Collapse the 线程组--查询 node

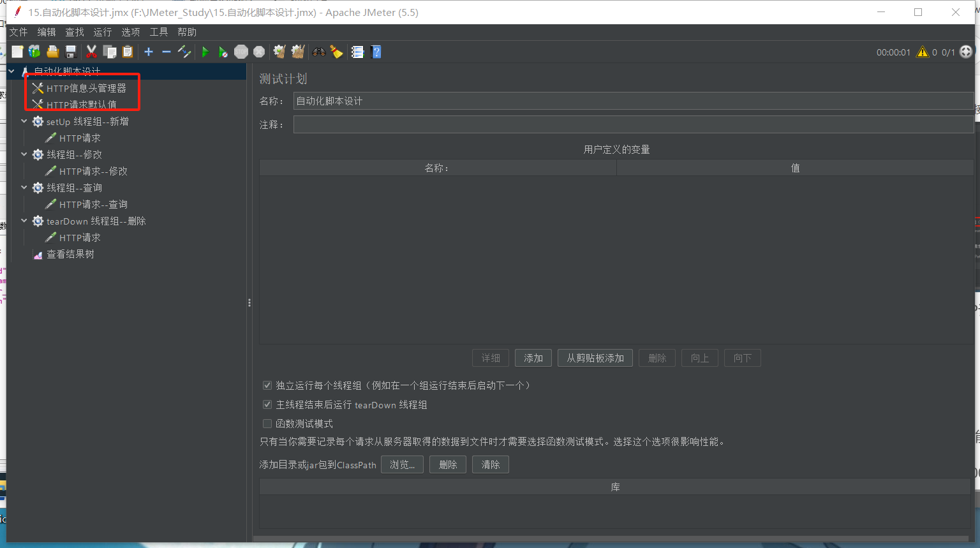[24, 187]
